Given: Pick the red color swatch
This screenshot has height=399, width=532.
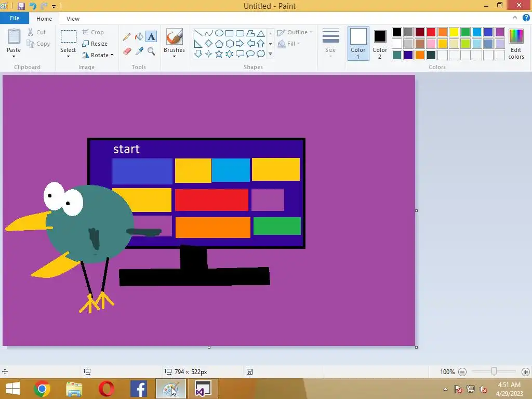Looking at the screenshot, I should (x=431, y=32).
